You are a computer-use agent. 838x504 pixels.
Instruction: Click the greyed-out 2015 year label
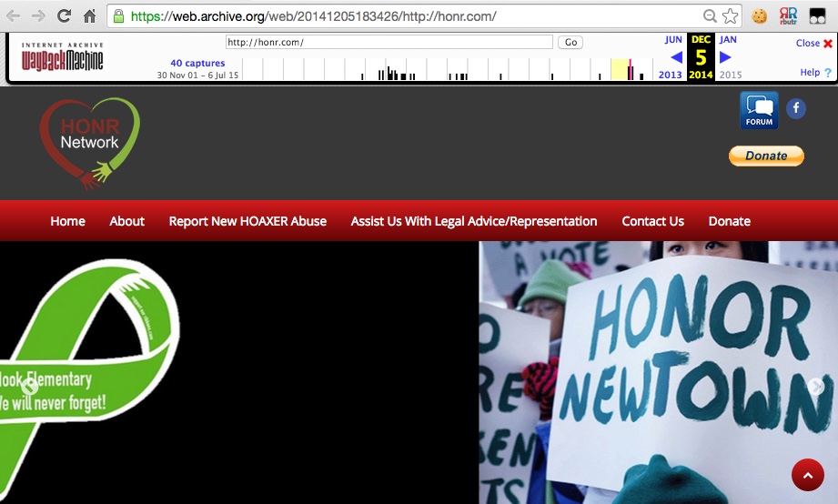click(731, 75)
